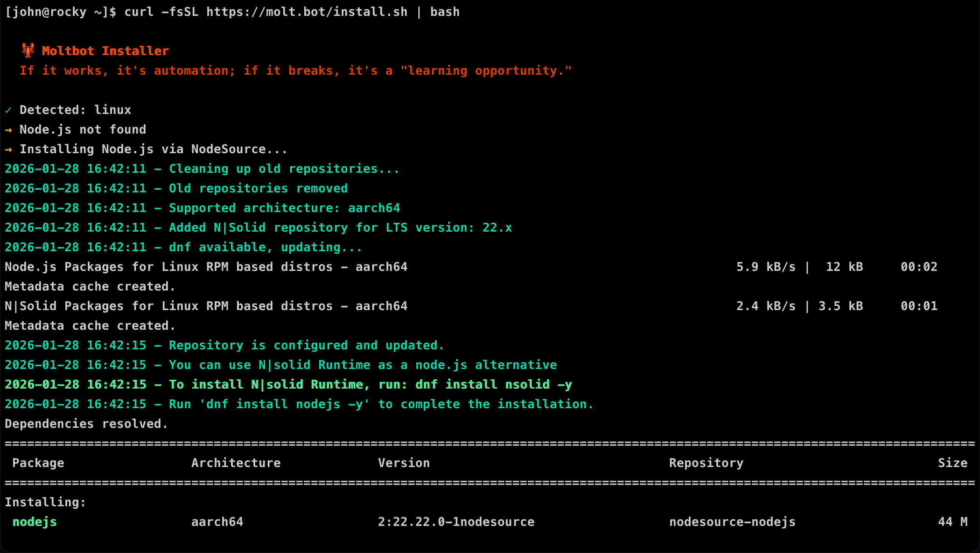Click the 'dnf install nsolid -y' command text
The width and height of the screenshot is (980, 553).
[493, 384]
